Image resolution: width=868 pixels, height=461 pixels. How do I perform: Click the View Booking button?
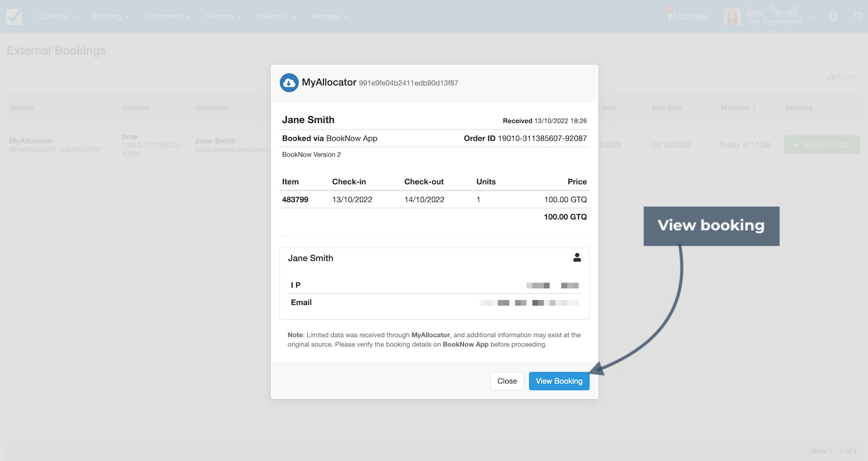[x=559, y=381]
